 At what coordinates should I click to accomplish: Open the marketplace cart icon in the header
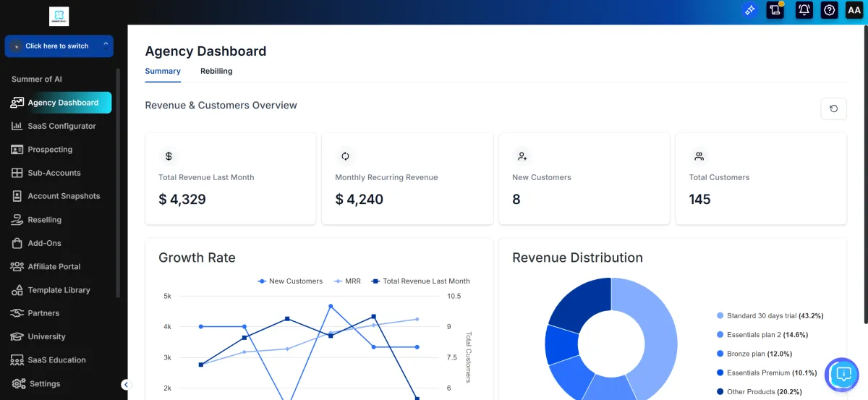[x=775, y=10]
